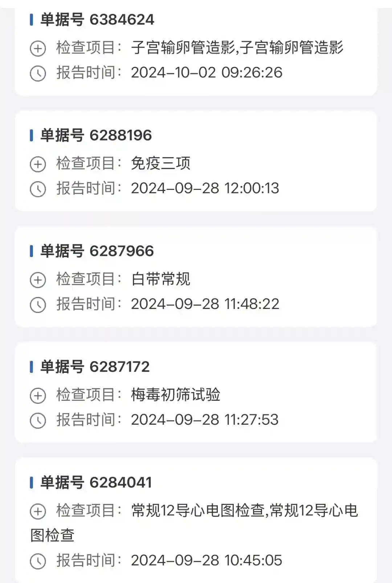Select the 白带常规 examination item text
392x583 pixels.
point(161,279)
